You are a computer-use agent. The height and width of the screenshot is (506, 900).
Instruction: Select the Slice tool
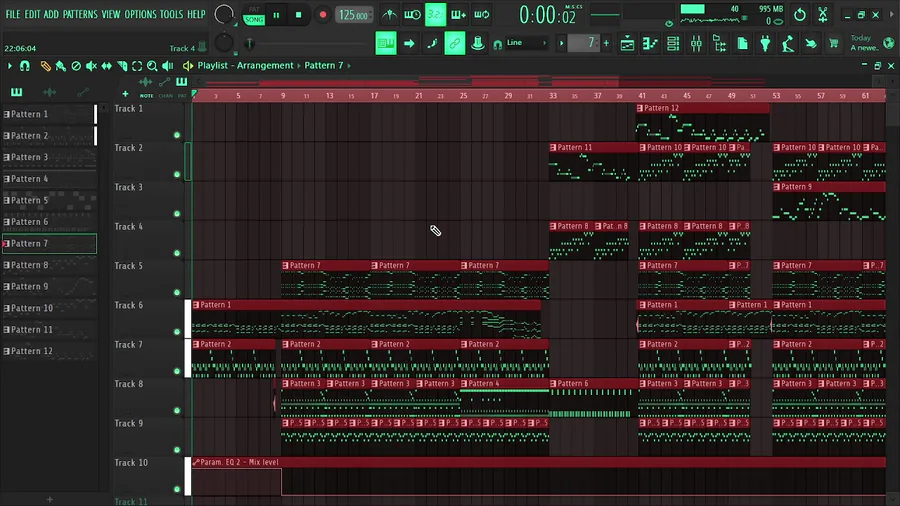coord(122,66)
